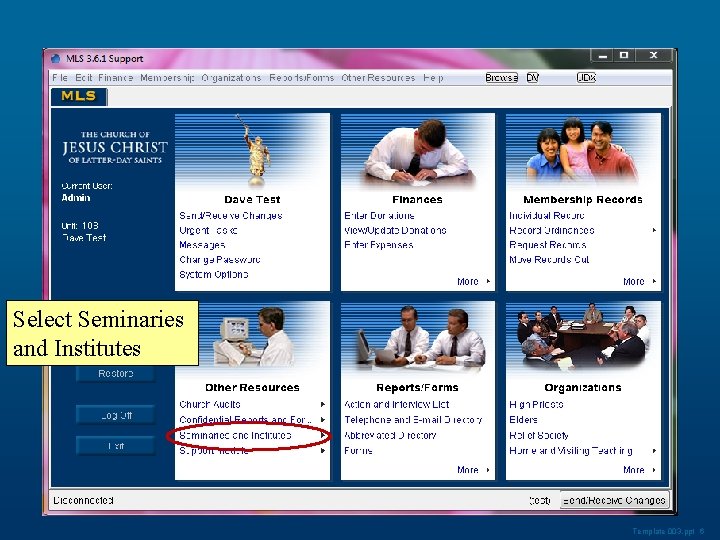Click the Browse button in menu bar

(x=501, y=78)
